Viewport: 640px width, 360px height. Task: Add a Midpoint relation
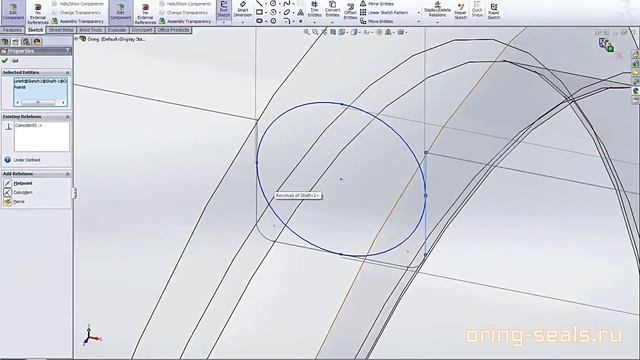pyautogui.click(x=18, y=183)
